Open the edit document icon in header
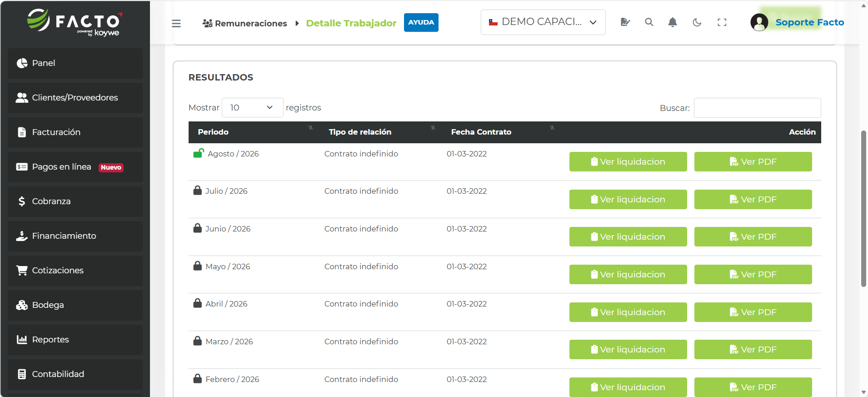Image resolution: width=868 pixels, height=397 pixels. 625,22
